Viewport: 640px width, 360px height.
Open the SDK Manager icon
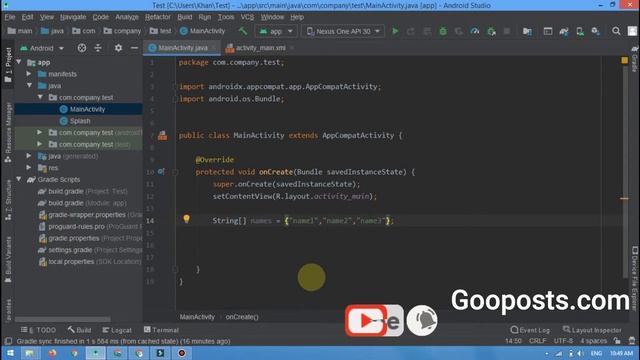click(596, 31)
